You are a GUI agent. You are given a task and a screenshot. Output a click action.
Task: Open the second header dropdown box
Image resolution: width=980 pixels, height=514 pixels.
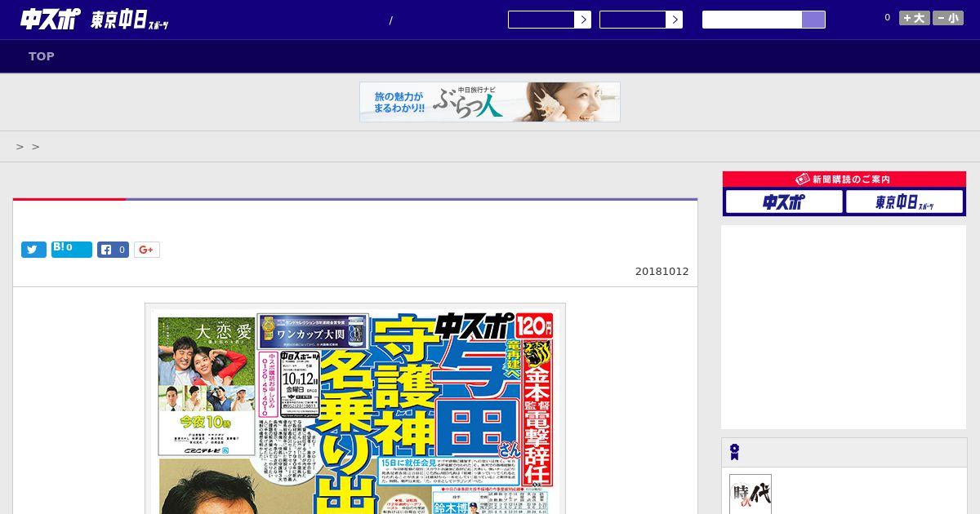click(x=641, y=20)
